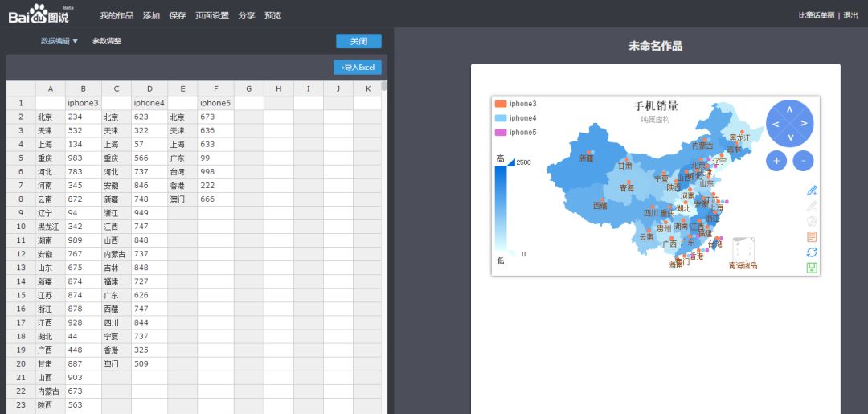Image resolution: width=868 pixels, height=414 pixels.
Task: Click the green save-as-image icon
Action: tap(812, 268)
